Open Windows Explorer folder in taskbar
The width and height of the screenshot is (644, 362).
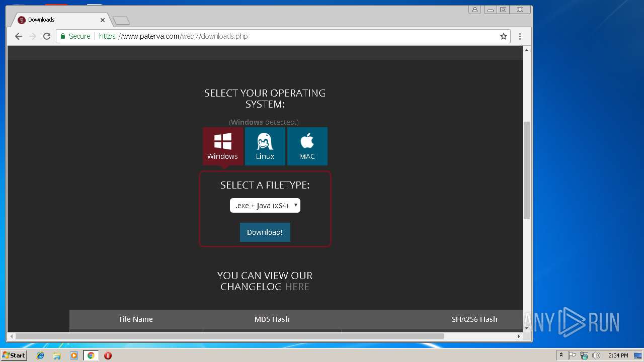coord(57,355)
